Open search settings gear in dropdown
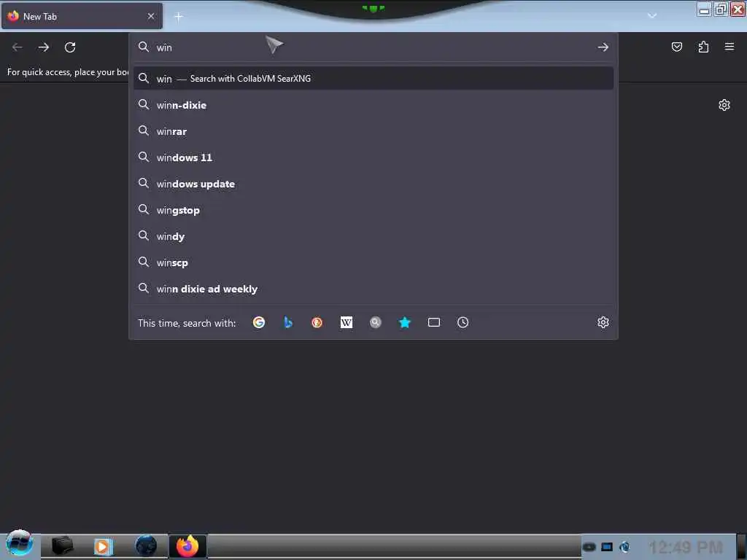Image resolution: width=747 pixels, height=560 pixels. tap(603, 322)
